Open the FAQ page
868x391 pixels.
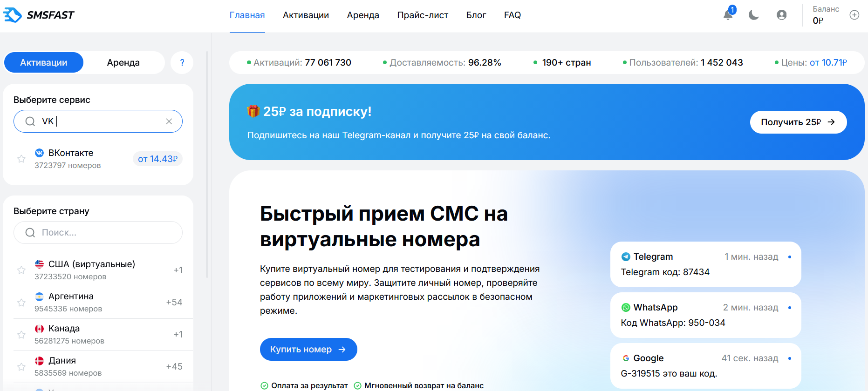513,15
